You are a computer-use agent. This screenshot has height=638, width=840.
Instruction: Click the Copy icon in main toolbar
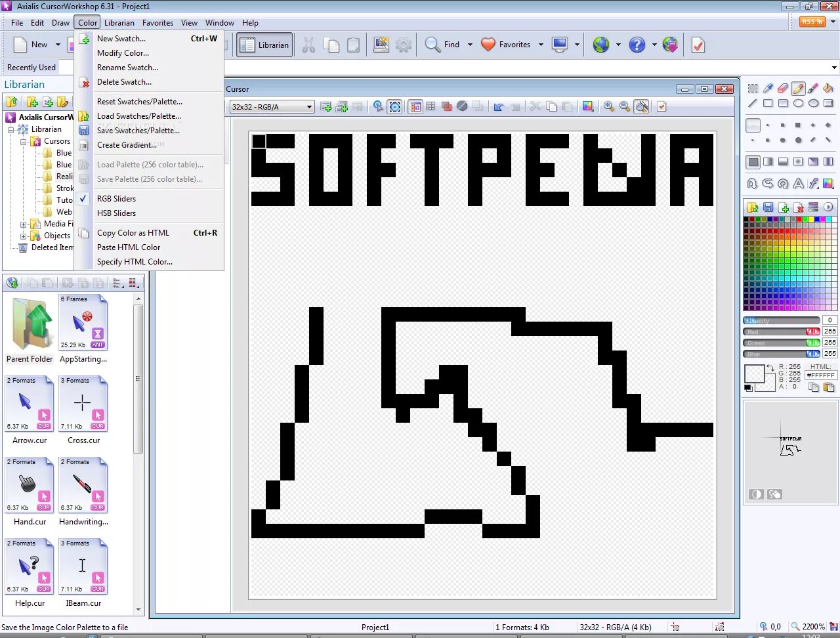[331, 45]
